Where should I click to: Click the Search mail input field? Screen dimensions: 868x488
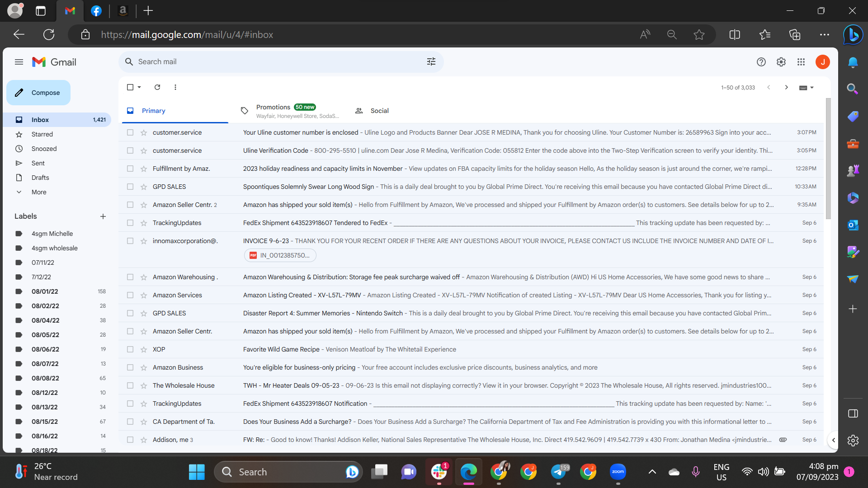click(x=280, y=62)
